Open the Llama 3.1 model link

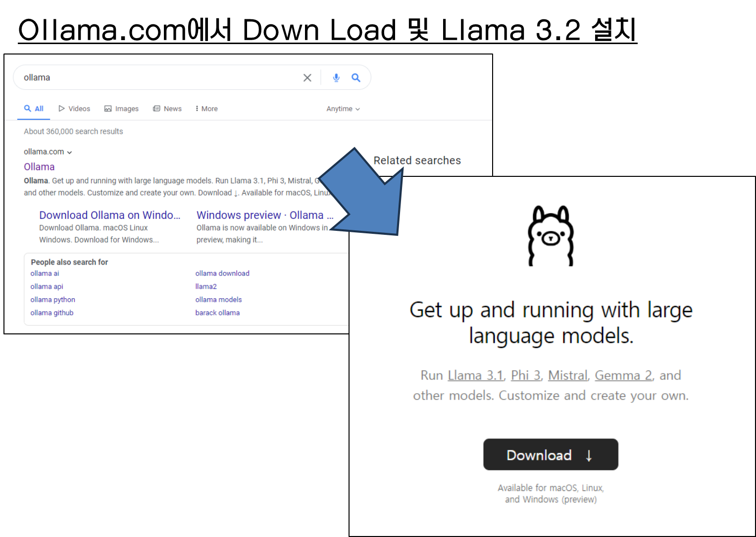[475, 376]
